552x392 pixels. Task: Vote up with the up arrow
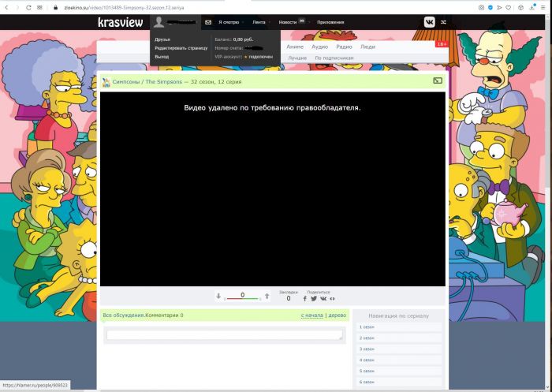click(267, 297)
